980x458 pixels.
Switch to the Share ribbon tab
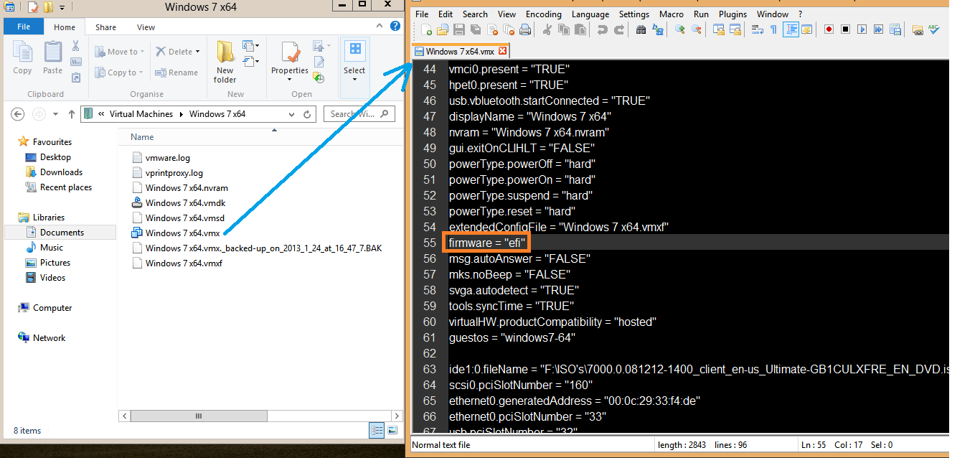tap(105, 27)
